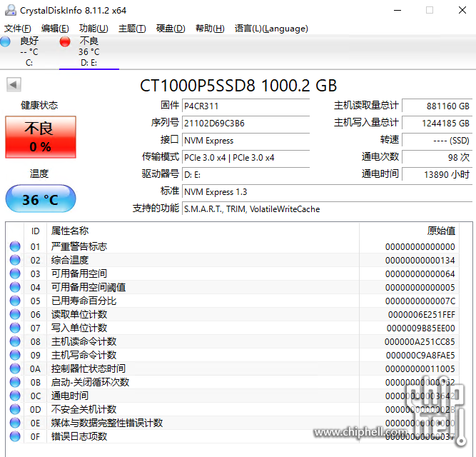476x457 pixels.
Task: Click status orb of attribute 07 写入单位计数
Action: coord(15,328)
